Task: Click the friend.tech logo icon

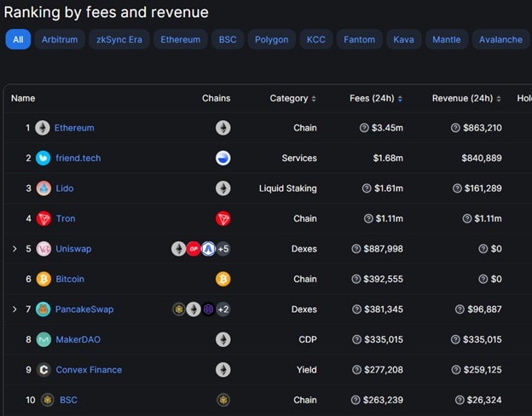Action: 43,158
